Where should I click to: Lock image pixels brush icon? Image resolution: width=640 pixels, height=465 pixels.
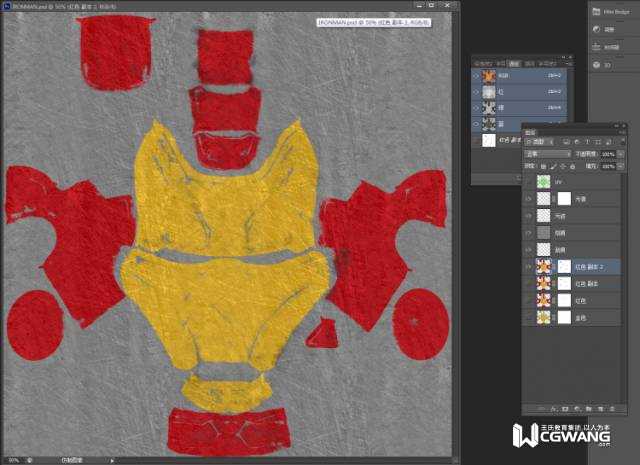click(x=553, y=167)
